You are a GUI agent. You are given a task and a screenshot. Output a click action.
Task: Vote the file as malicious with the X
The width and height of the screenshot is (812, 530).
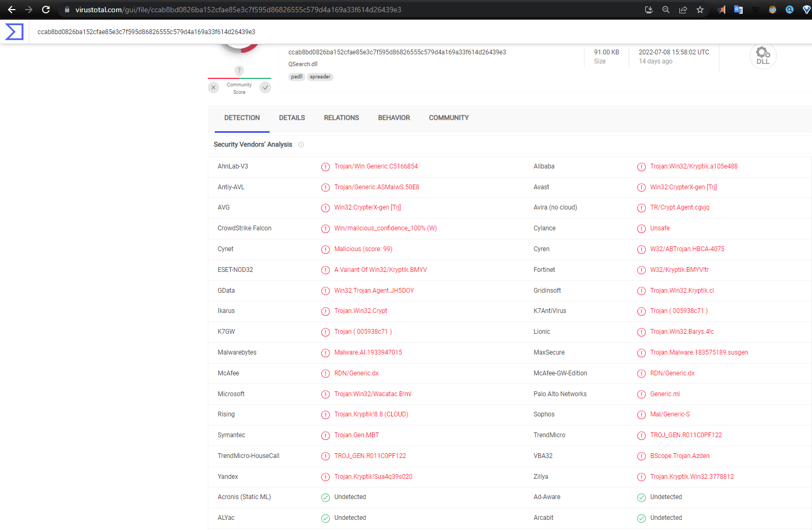tap(214, 87)
